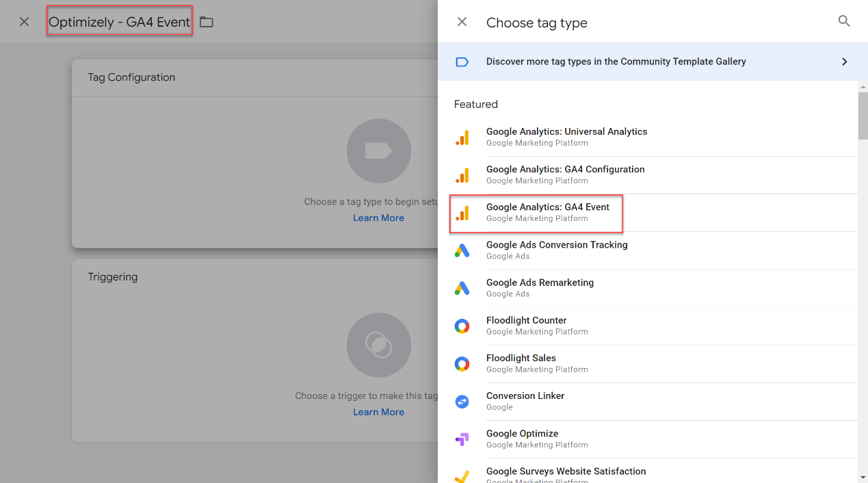
Task: Click the Choose tag type title
Action: tap(537, 23)
